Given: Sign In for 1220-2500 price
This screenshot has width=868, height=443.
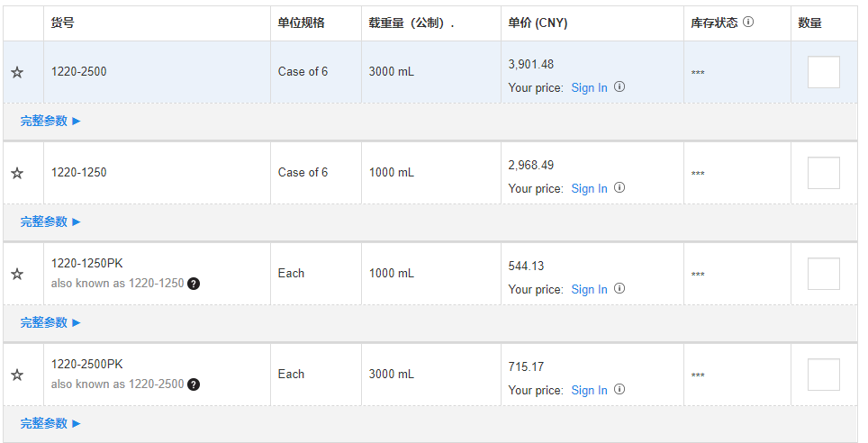Looking at the screenshot, I should click(589, 87).
